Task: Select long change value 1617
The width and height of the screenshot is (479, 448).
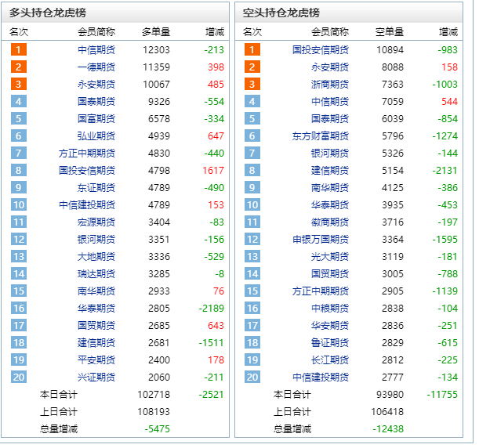Action: point(213,171)
